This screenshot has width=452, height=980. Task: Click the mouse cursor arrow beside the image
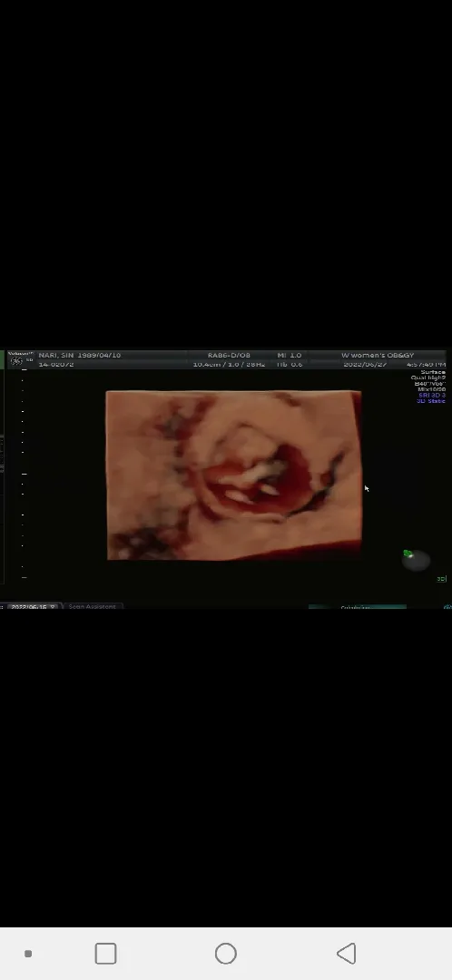click(367, 489)
